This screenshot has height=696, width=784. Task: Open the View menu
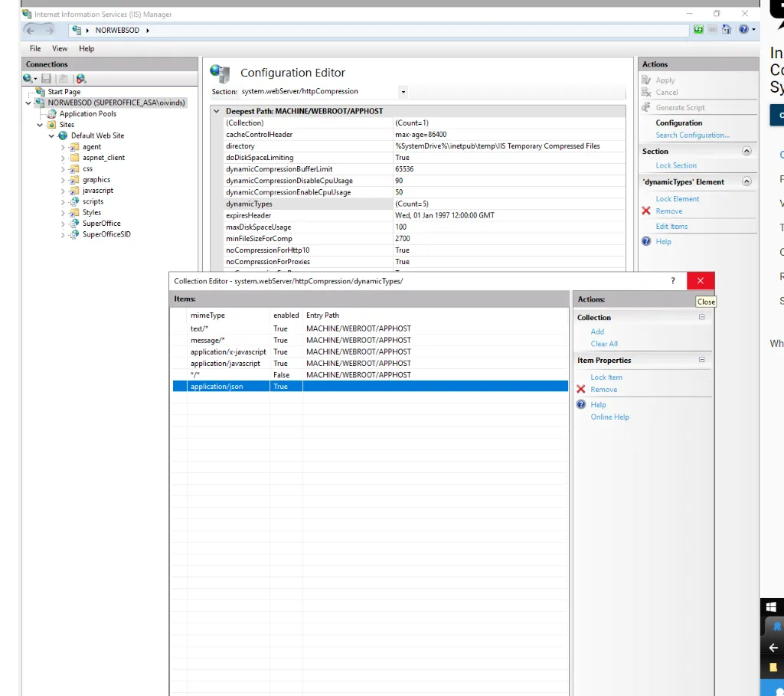pyautogui.click(x=60, y=48)
